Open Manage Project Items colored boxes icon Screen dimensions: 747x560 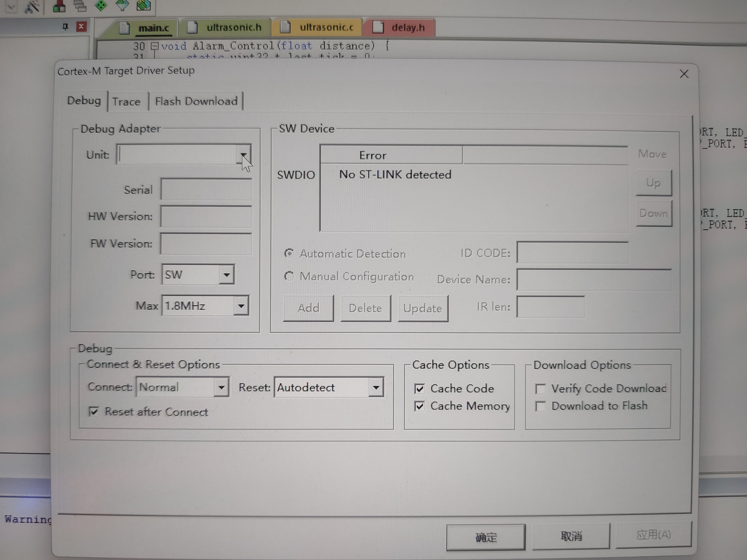coord(59,6)
